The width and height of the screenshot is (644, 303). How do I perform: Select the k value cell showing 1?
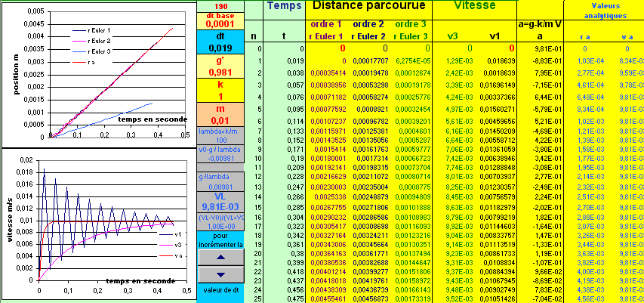coord(220,97)
